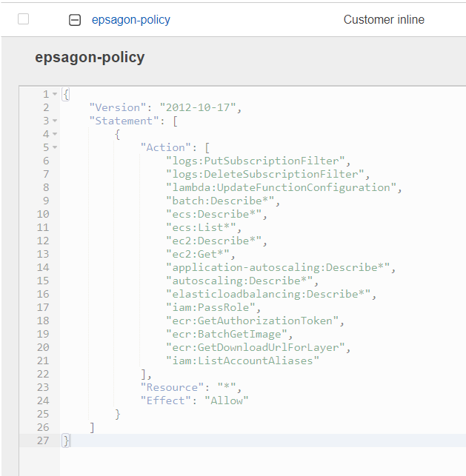Screen dimensions: 466x476
Task: Click the "Effect" key on line 24
Action: click(x=165, y=401)
